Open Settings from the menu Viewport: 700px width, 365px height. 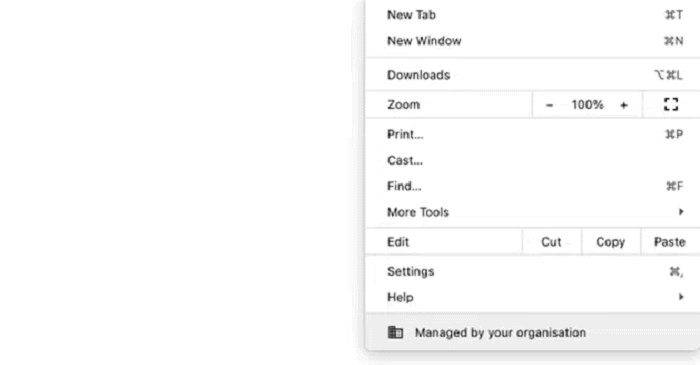click(533, 271)
